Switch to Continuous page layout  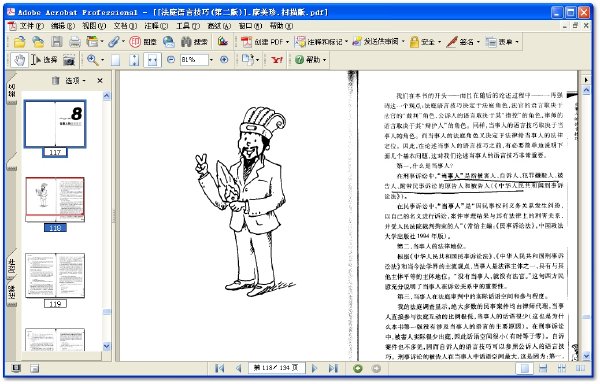coord(543,368)
